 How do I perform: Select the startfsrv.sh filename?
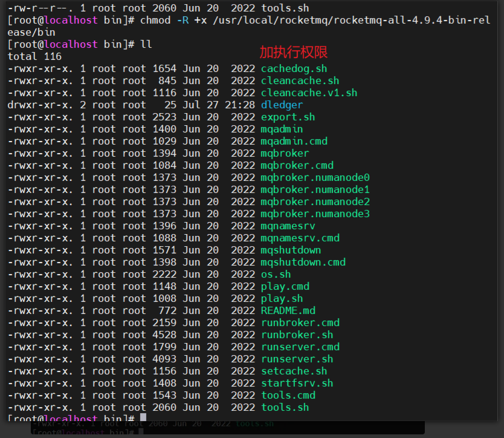[x=297, y=384]
